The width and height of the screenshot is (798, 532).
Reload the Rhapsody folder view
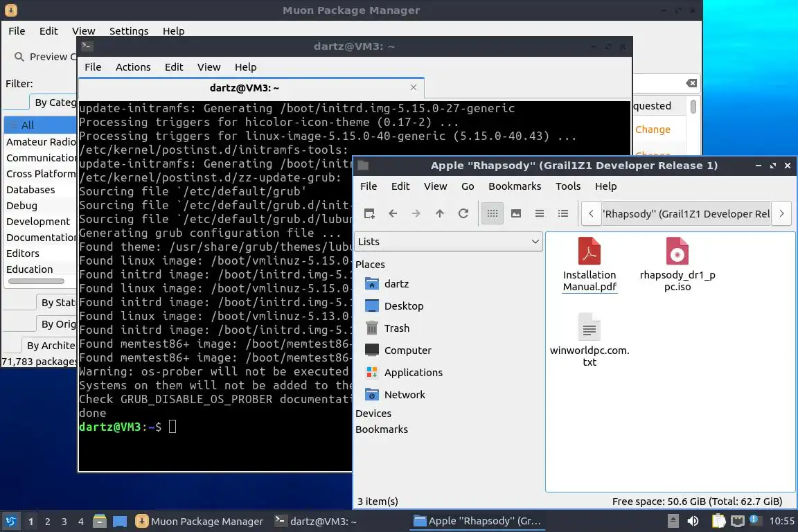[x=463, y=213]
